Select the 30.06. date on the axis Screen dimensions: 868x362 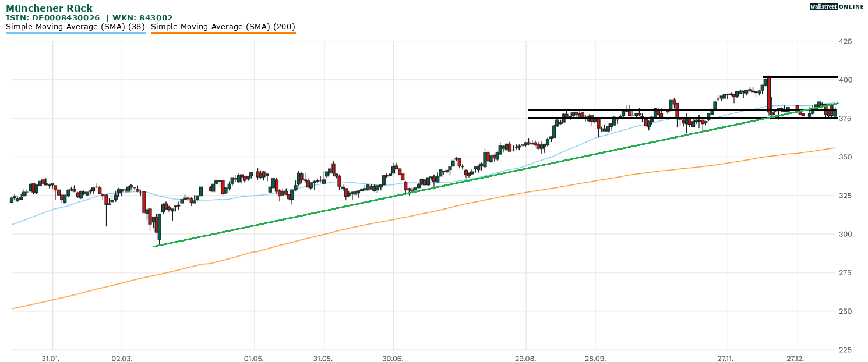click(x=393, y=357)
